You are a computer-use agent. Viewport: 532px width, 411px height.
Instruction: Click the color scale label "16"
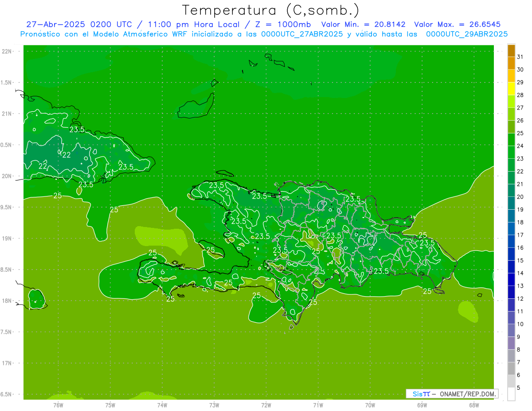[520, 248]
